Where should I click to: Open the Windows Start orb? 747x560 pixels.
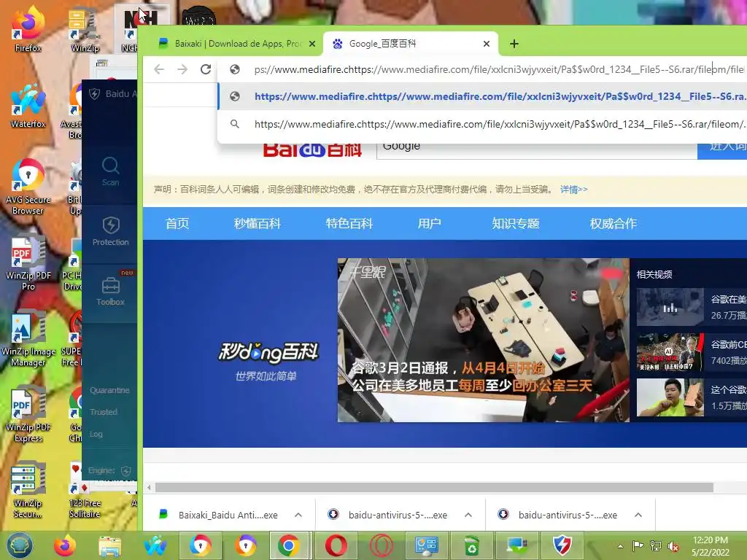click(x=19, y=545)
